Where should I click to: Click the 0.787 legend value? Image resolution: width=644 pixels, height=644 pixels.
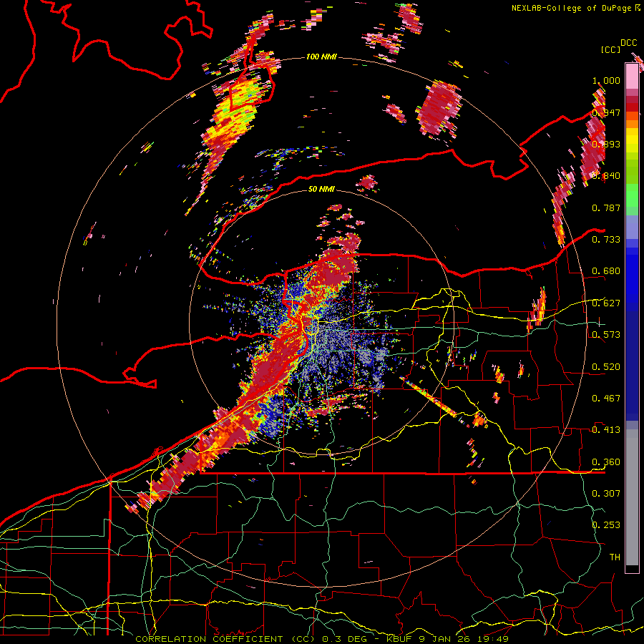(606, 208)
